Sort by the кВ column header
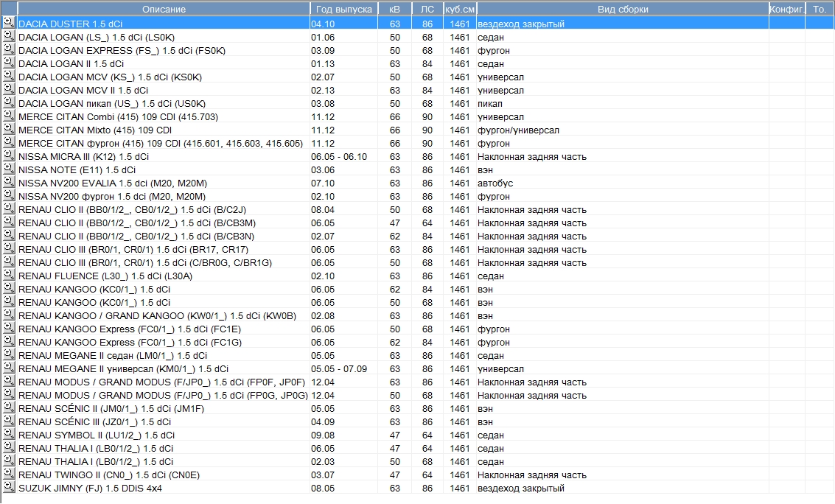This screenshot has height=504, width=835. 394,9
